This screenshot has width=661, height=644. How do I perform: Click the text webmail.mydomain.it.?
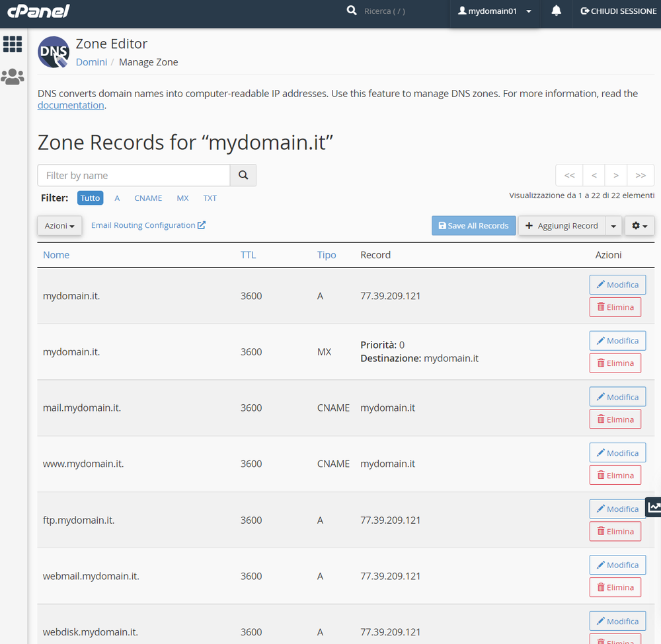tap(91, 576)
